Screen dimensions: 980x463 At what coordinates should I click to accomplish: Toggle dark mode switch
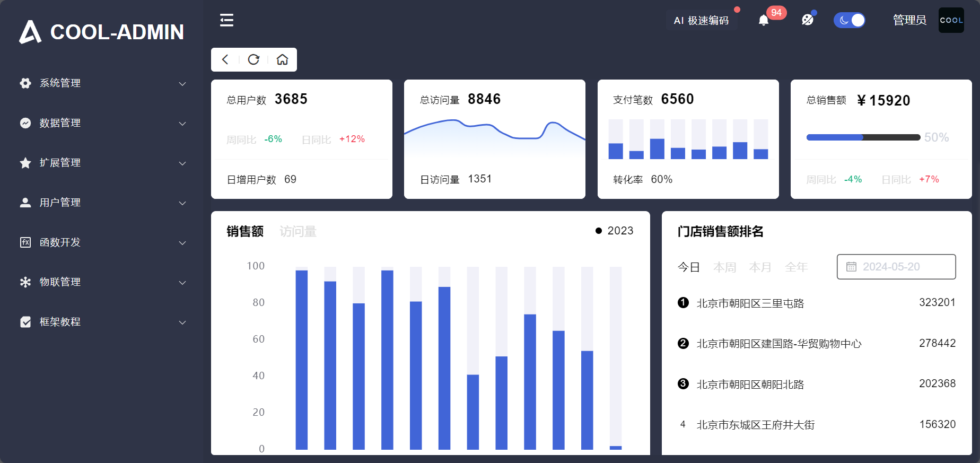[850, 20]
